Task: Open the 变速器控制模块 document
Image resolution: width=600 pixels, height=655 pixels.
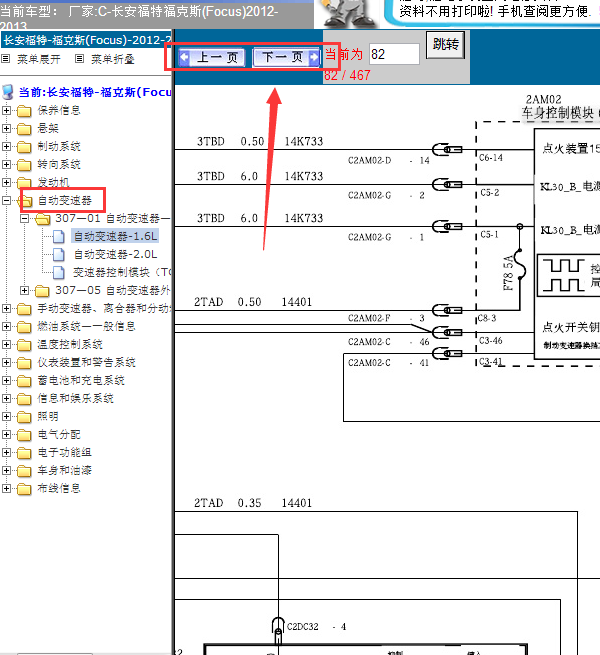Action: pos(122,272)
